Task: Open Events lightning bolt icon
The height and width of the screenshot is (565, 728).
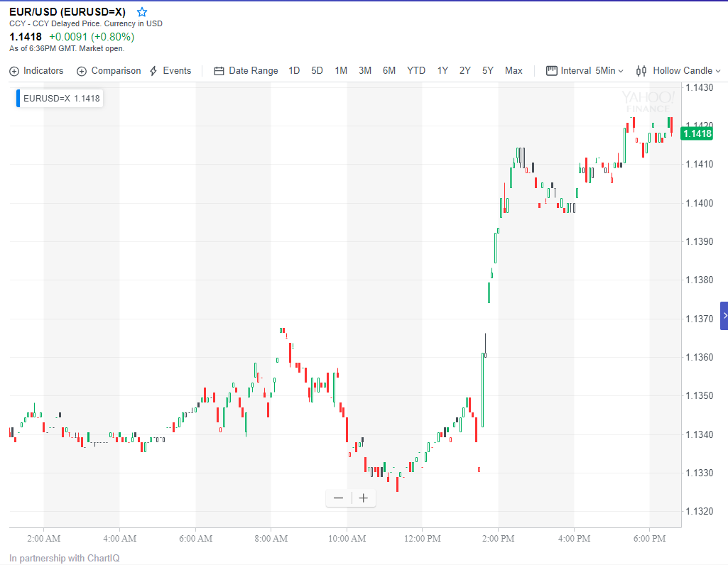Action: point(153,71)
